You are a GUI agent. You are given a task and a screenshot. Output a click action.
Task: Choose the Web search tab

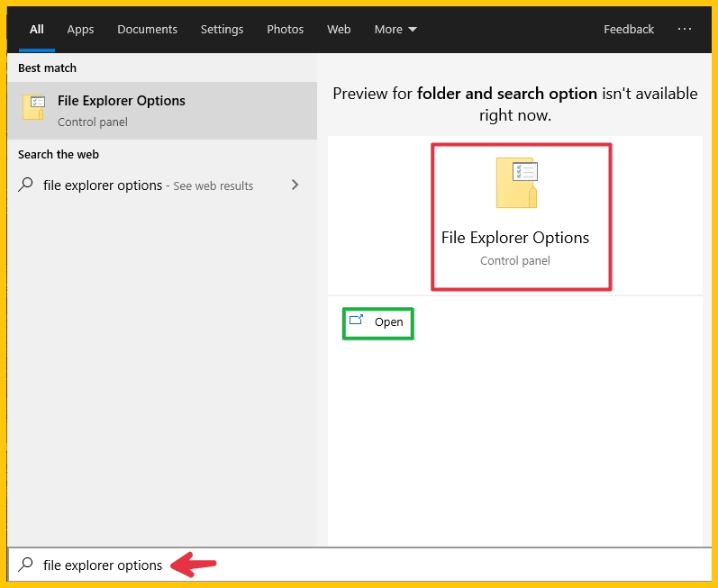tap(339, 30)
